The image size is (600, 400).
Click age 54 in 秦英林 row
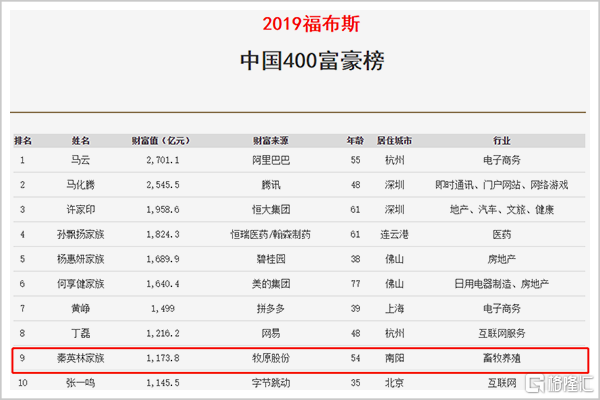coord(355,358)
